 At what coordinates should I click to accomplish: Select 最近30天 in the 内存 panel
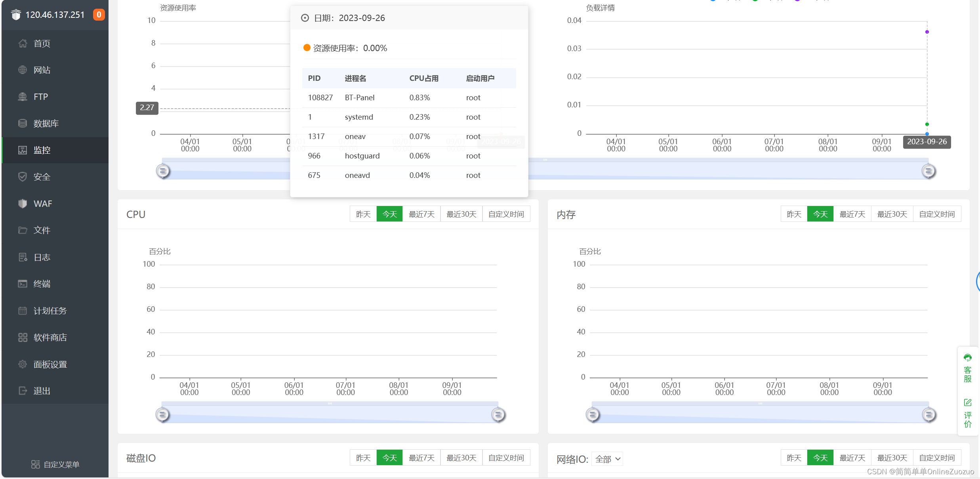(x=892, y=214)
